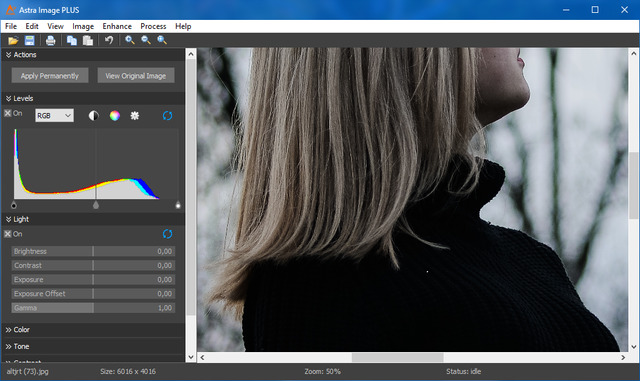Reset Levels with the blue refresh icon
The width and height of the screenshot is (640, 381).
coord(167,116)
